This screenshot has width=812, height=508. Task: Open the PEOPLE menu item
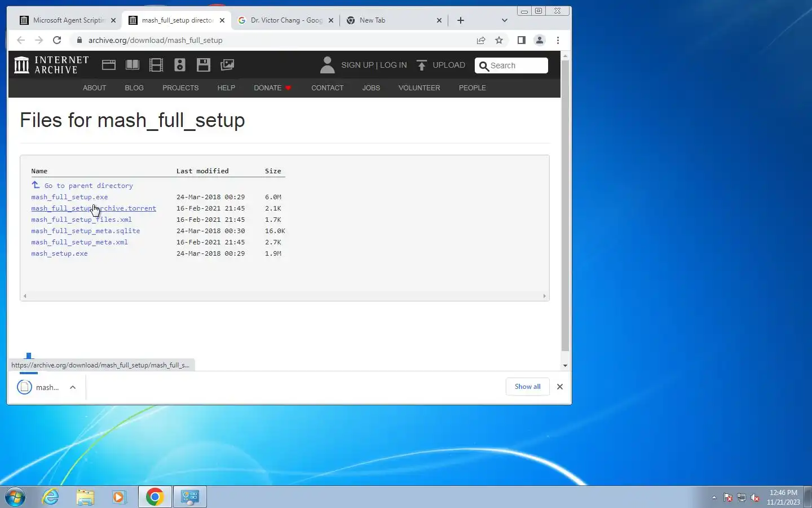tap(473, 88)
